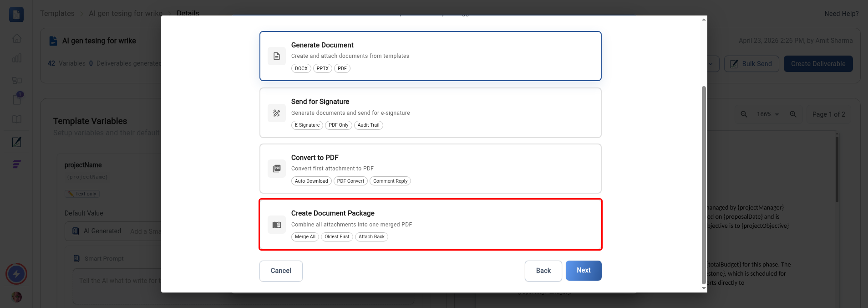The width and height of the screenshot is (868, 308).
Task: Click the PDF Convert tag
Action: (350, 181)
